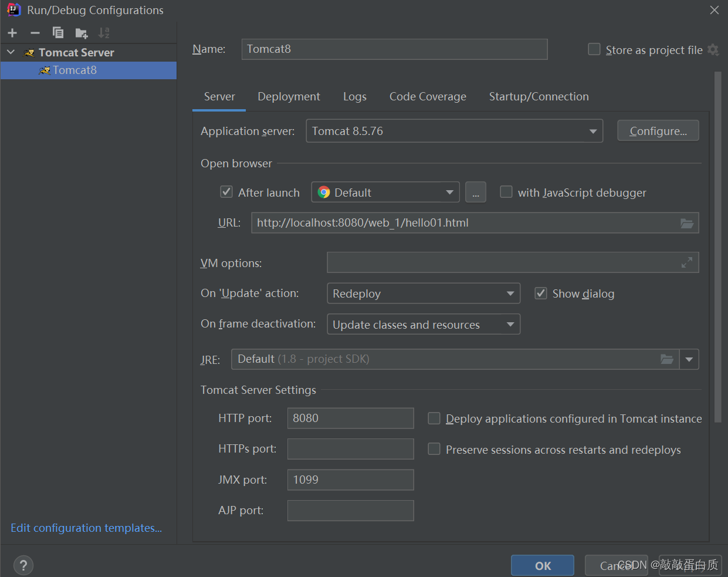The image size is (728, 577).
Task: Check Preserve sessions across restarts and redeploys
Action: coord(434,449)
